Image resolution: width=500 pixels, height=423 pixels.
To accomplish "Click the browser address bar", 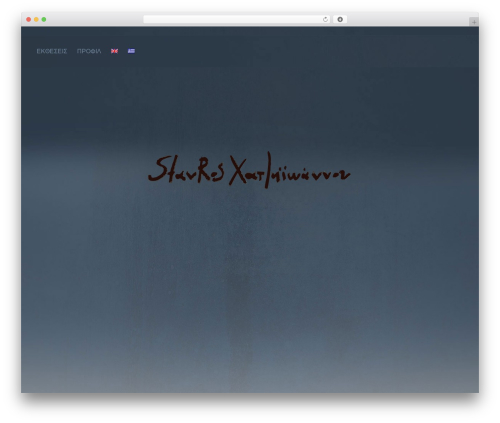I will (237, 20).
